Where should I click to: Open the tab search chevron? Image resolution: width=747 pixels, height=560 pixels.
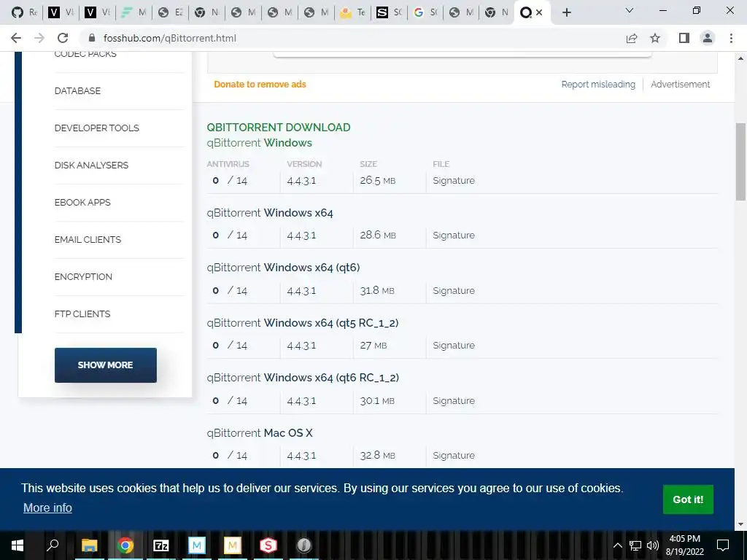630,10
